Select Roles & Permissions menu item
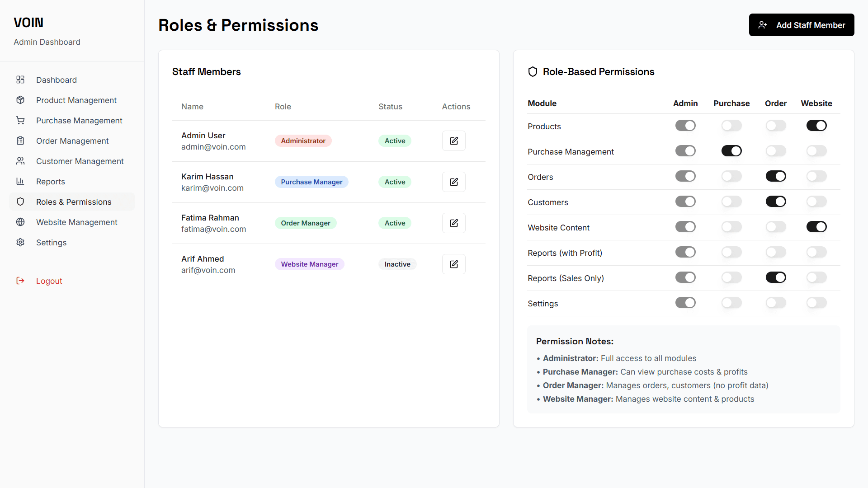 tap(74, 202)
